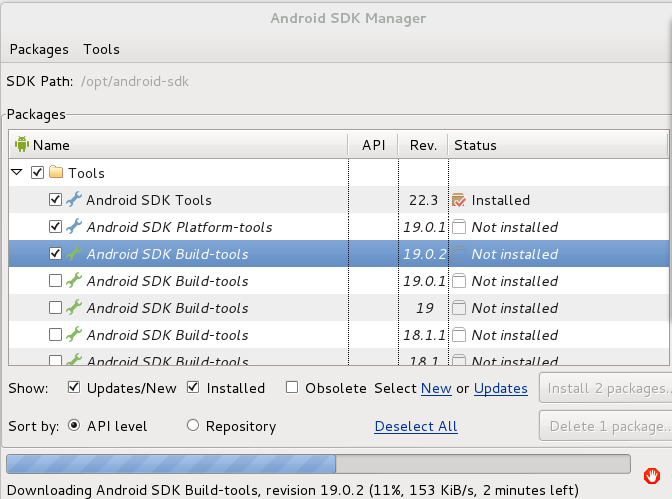Check the Build-tools revision 19 checkbox
This screenshot has width=672, height=499.
pyautogui.click(x=55, y=308)
